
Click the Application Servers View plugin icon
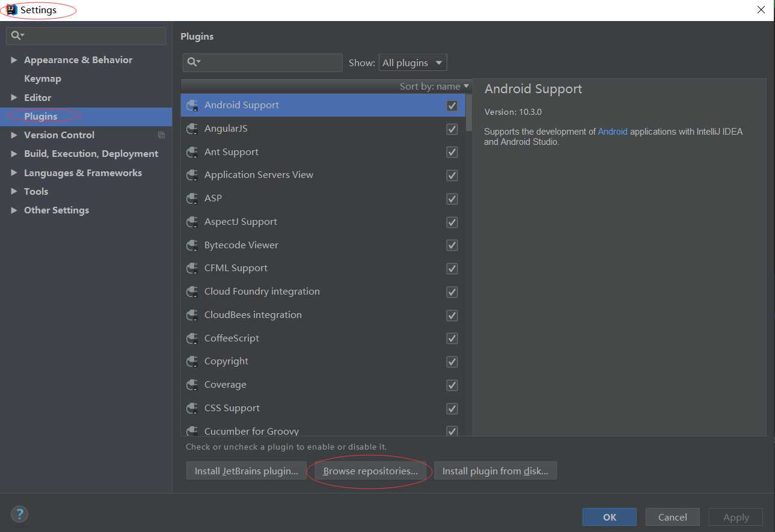192,175
